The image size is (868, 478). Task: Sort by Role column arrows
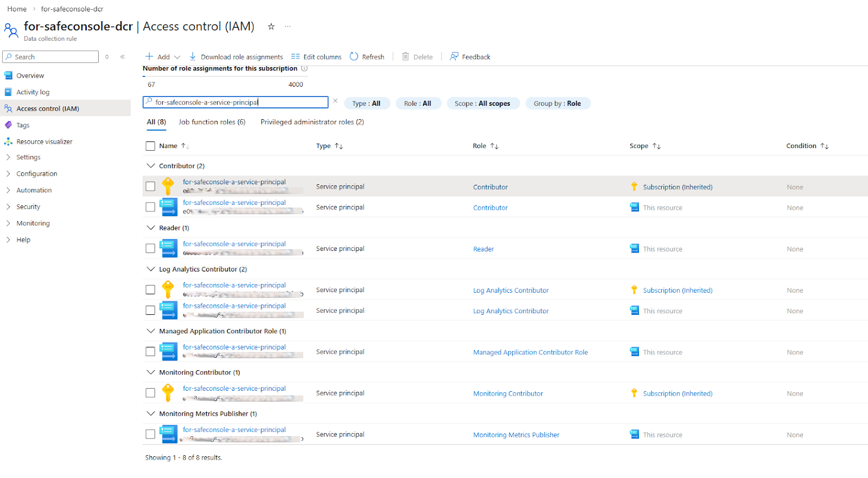pos(494,146)
